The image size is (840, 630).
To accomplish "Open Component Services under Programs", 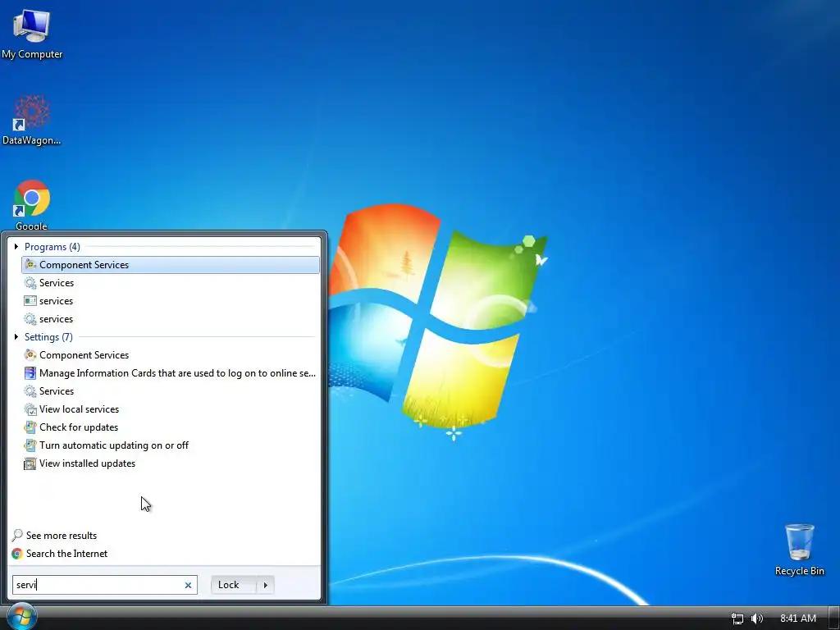I will coord(171,265).
